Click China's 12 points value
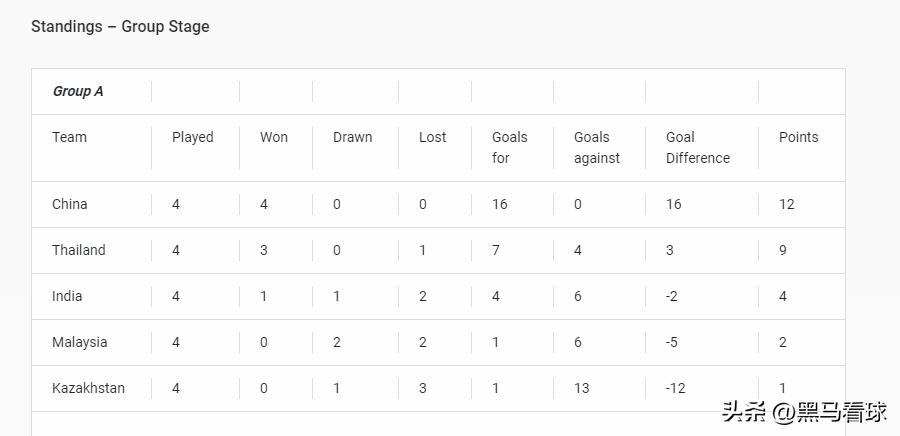This screenshot has width=900, height=436. pos(787,204)
